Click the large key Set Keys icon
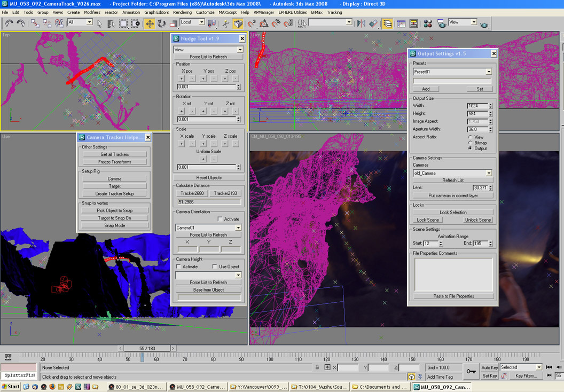Screen dimensions: 564x392 pyautogui.click(x=471, y=371)
